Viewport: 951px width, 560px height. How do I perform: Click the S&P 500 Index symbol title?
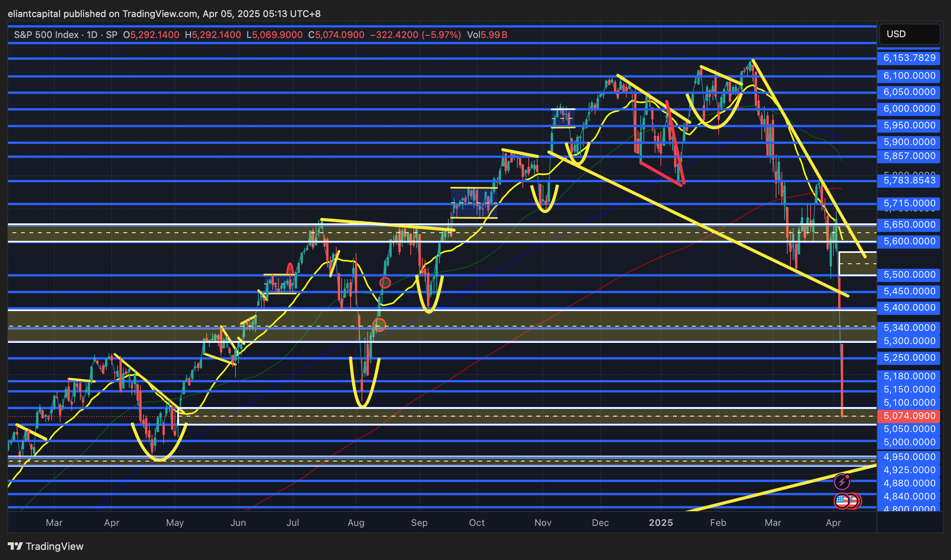coord(46,35)
